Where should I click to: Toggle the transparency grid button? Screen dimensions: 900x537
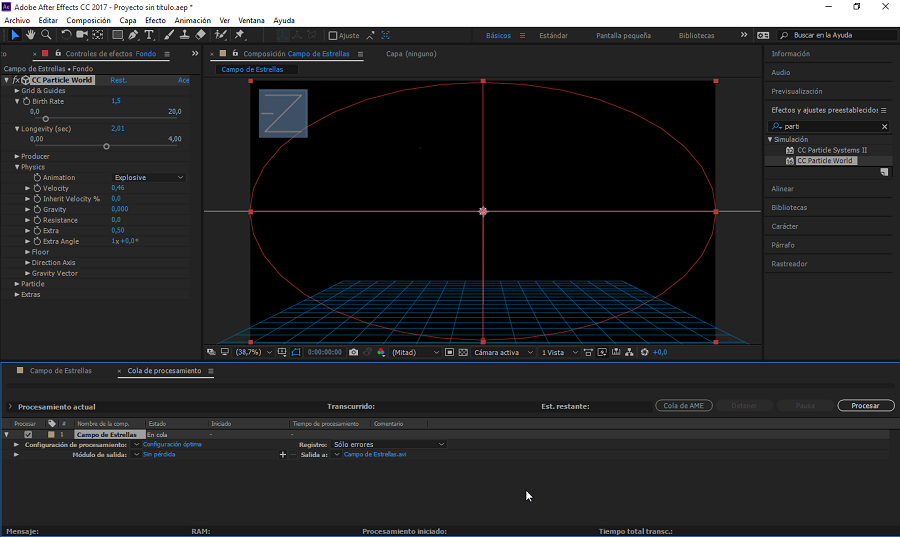coord(463,352)
